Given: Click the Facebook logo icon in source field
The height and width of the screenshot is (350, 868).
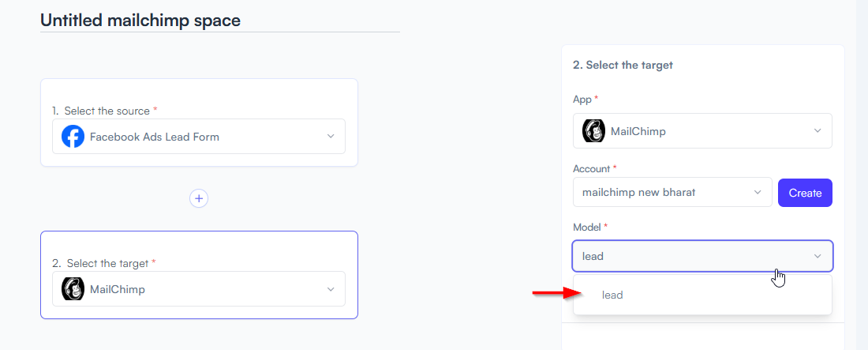Looking at the screenshot, I should point(73,137).
